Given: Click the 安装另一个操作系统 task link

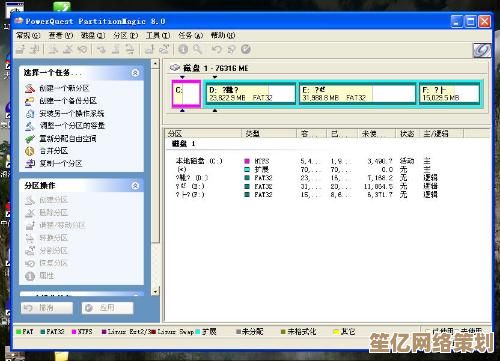Looking at the screenshot, I should pos(72,113).
